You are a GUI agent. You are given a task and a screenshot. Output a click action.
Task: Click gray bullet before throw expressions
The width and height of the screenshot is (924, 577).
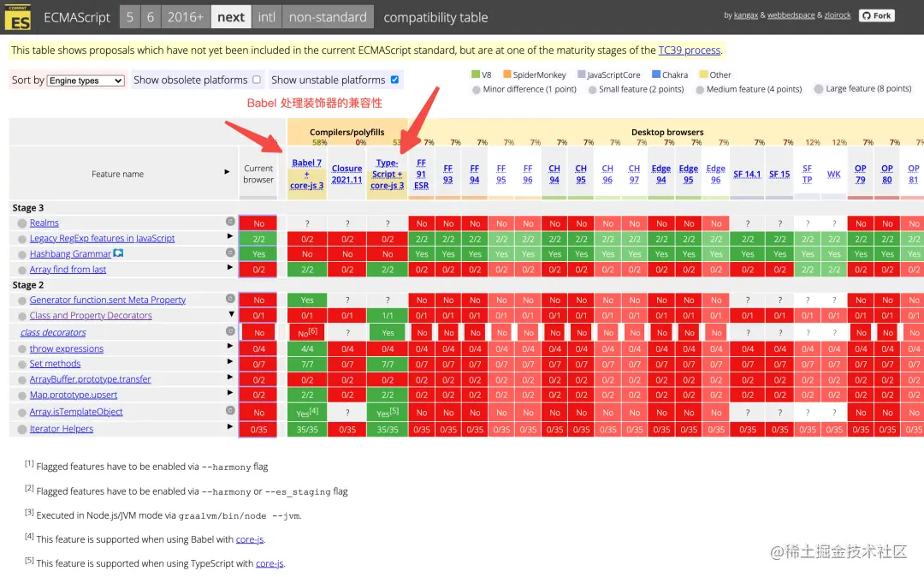(21, 349)
